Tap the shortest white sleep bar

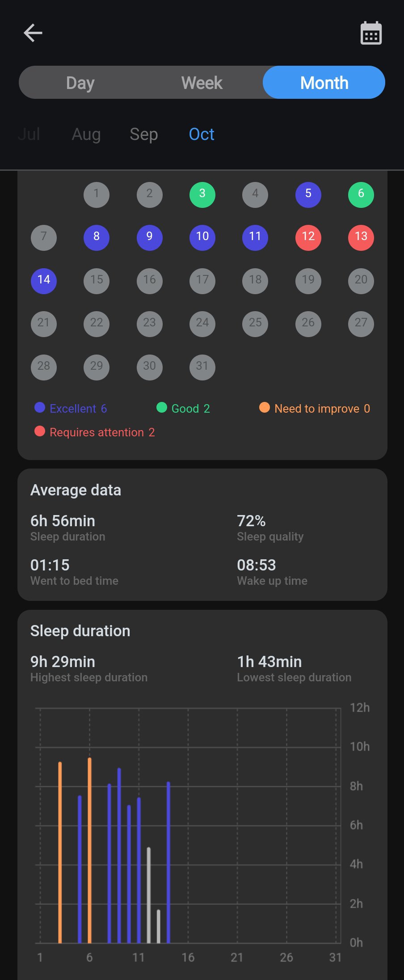tap(159, 926)
